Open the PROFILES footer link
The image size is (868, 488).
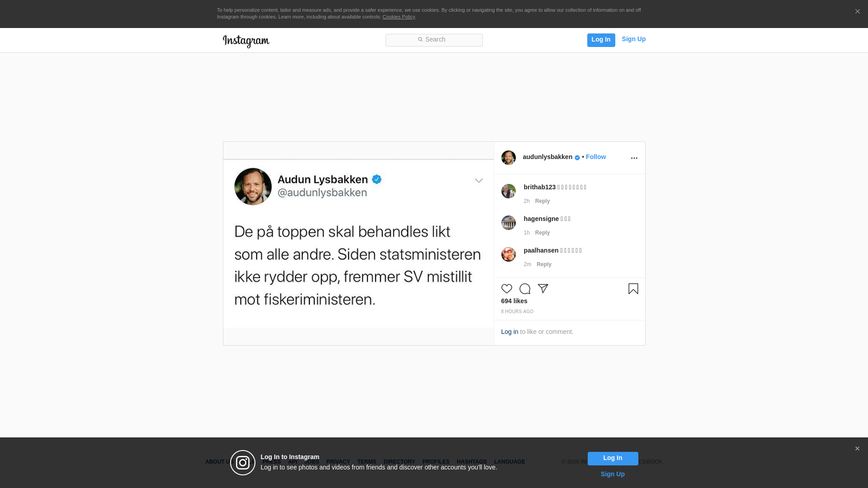(x=436, y=462)
